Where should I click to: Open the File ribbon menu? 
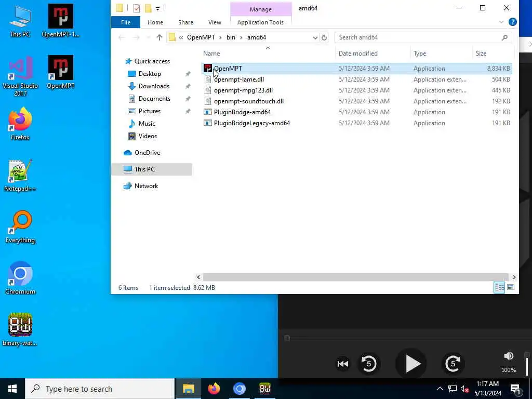126,22
